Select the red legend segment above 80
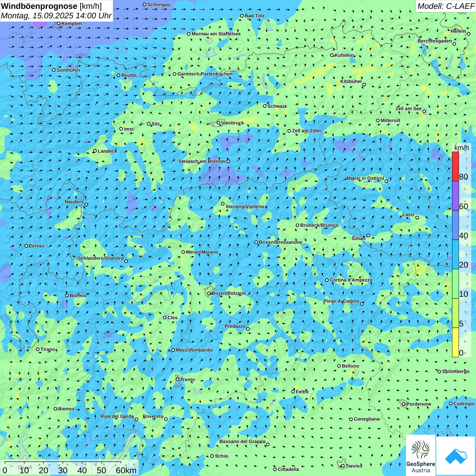 point(455,166)
